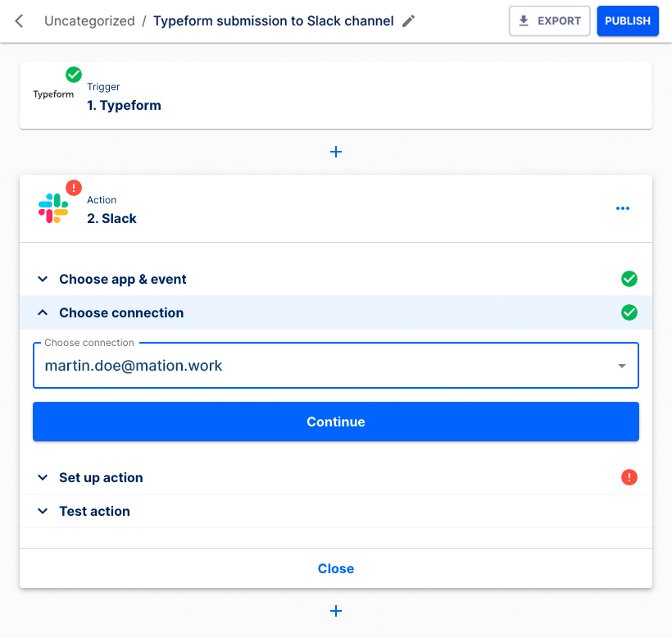Open the three-dot menu on the Slack step
This screenshot has height=638, width=672.
point(623,208)
